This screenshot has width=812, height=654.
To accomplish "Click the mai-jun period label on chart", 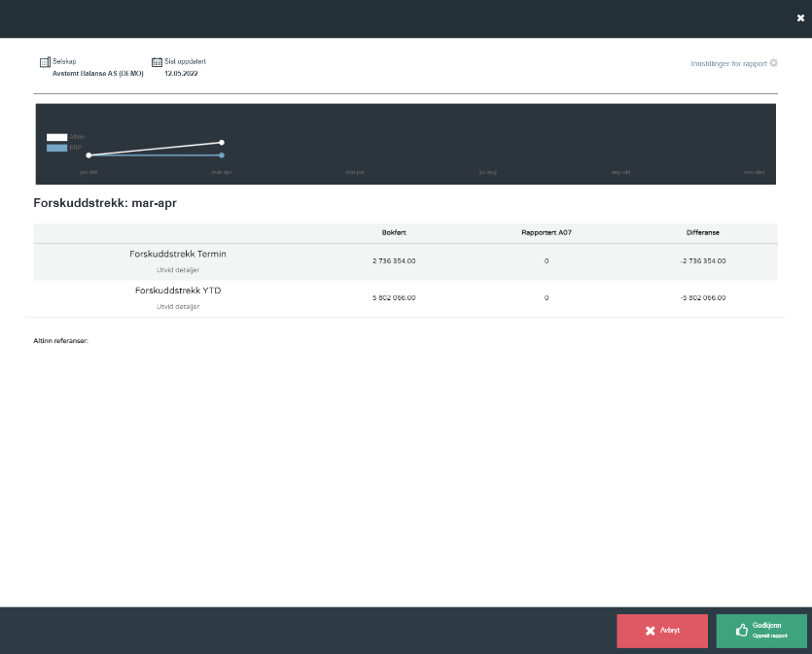I will [x=355, y=172].
